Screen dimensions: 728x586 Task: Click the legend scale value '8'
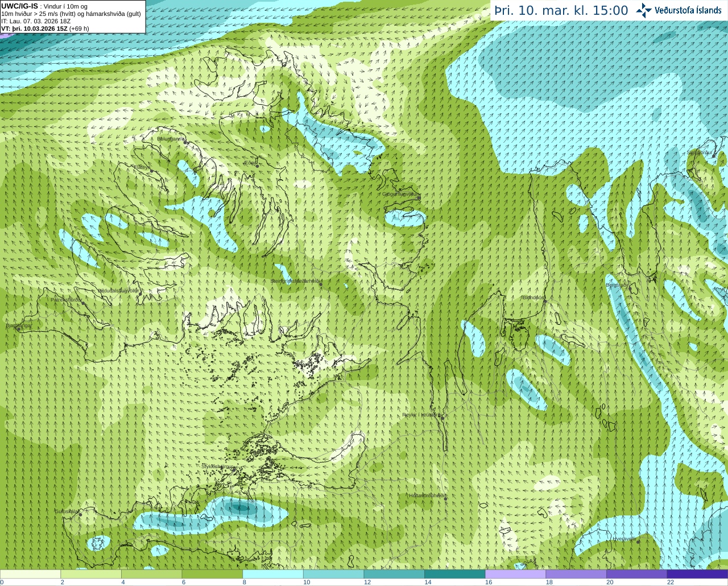click(245, 582)
